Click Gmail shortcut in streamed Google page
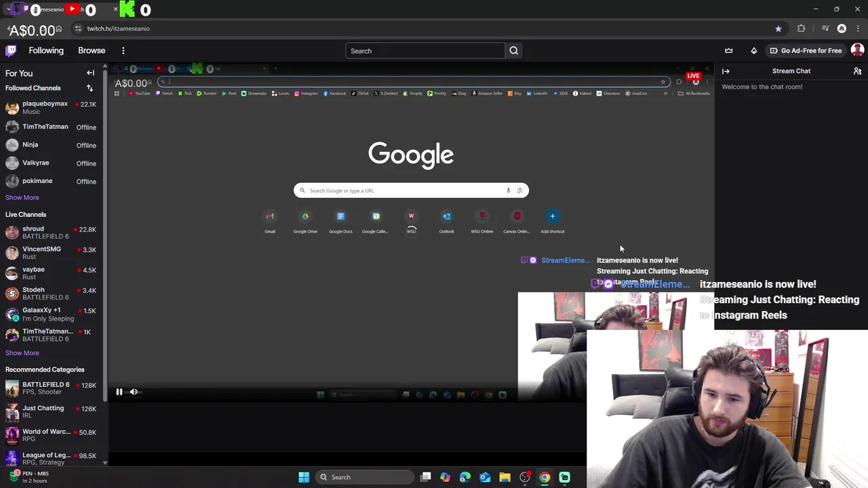 270,222
